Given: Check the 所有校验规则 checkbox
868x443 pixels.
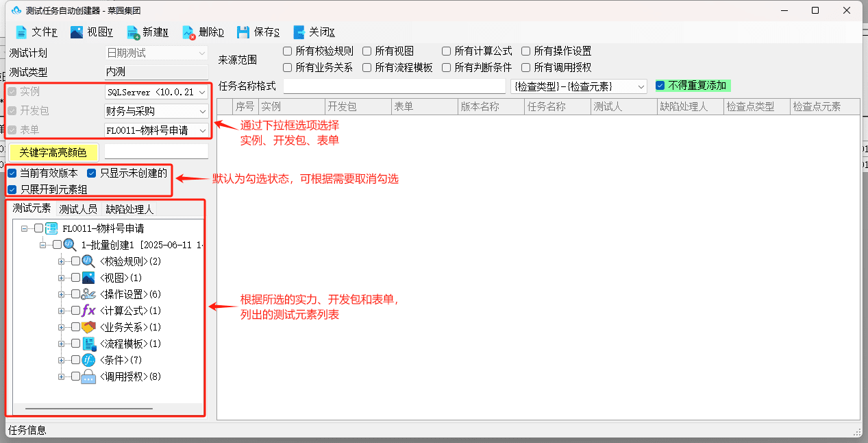Looking at the screenshot, I should click(x=288, y=51).
